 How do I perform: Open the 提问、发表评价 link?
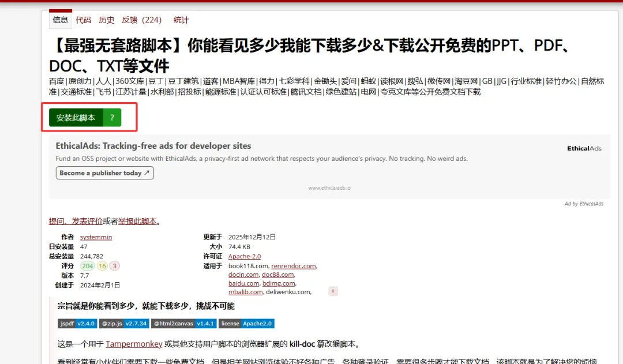(76, 222)
